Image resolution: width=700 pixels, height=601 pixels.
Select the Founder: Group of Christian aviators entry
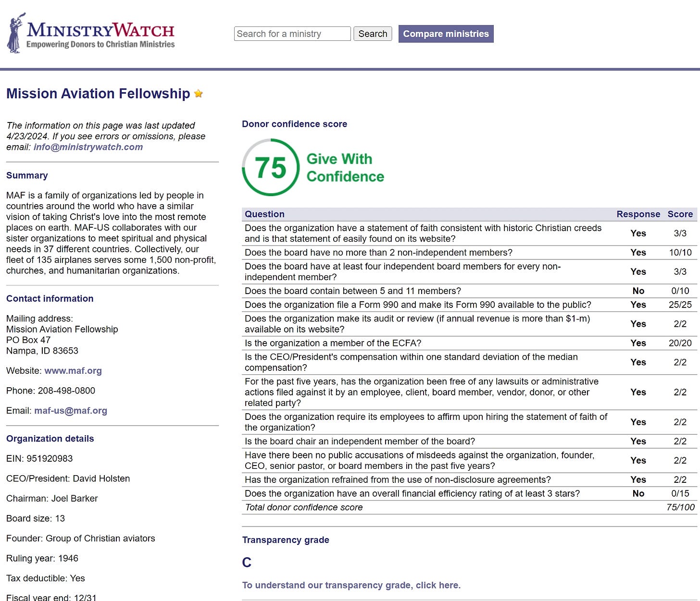(81, 539)
